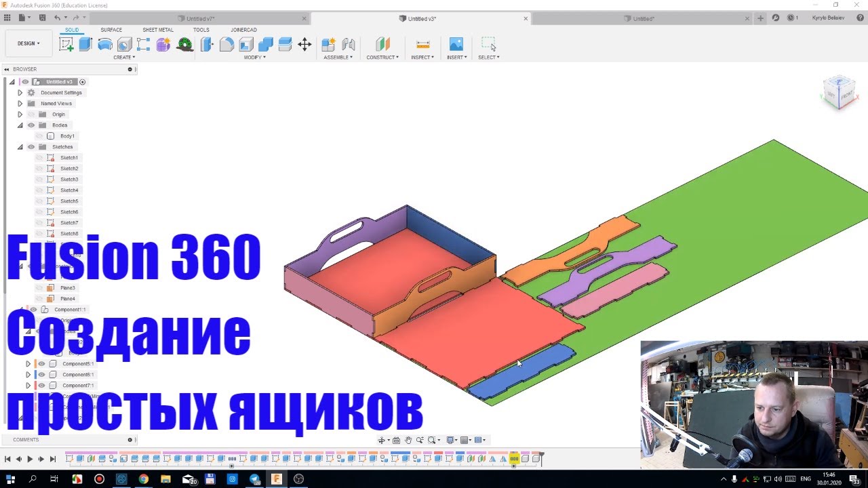Jump to the timeline beginning

7,459
